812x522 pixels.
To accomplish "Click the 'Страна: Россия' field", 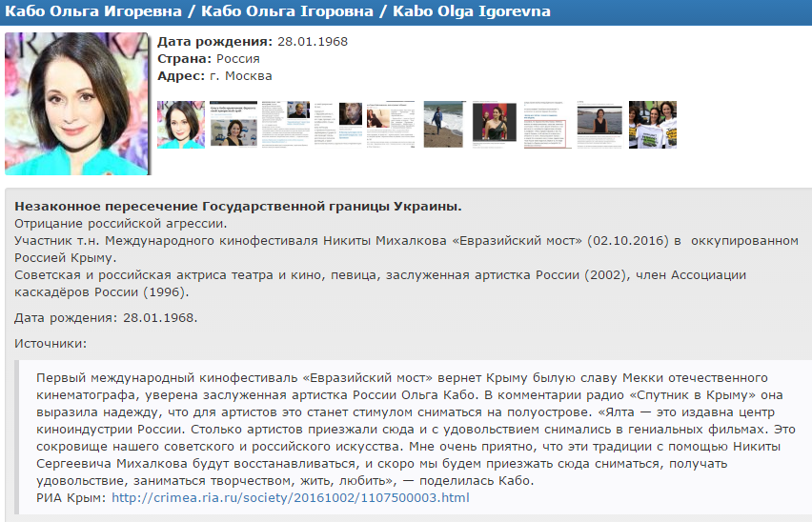I will point(208,59).
